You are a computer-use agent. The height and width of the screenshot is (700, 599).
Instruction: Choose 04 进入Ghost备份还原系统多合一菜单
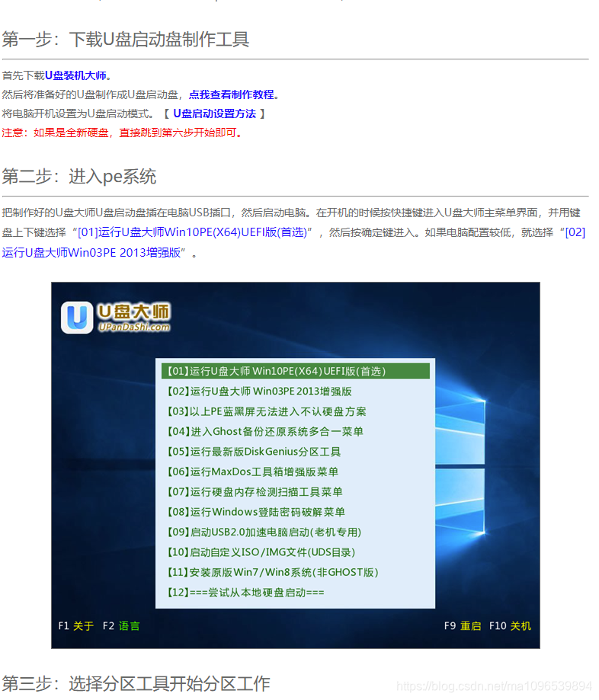click(265, 432)
